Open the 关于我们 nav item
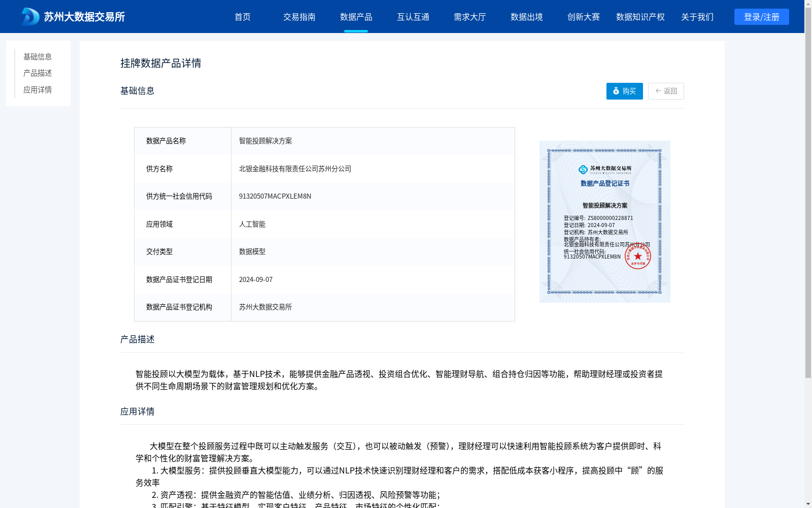 pyautogui.click(x=697, y=17)
